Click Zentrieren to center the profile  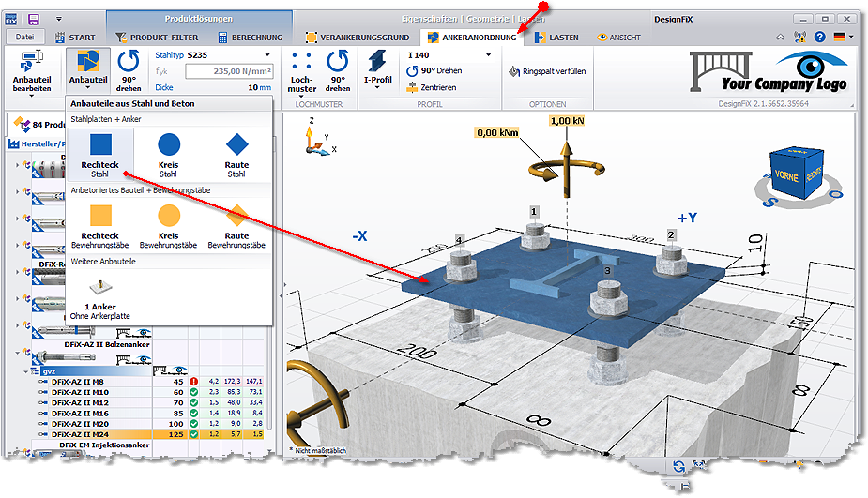tap(432, 87)
